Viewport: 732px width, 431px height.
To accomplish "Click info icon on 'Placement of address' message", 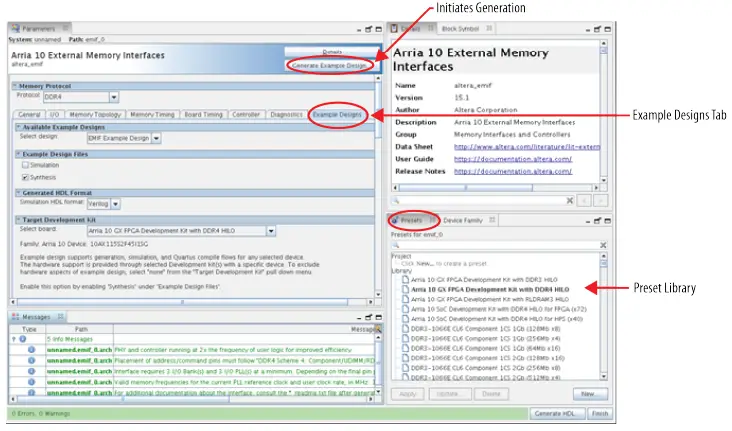I will tap(31, 360).
